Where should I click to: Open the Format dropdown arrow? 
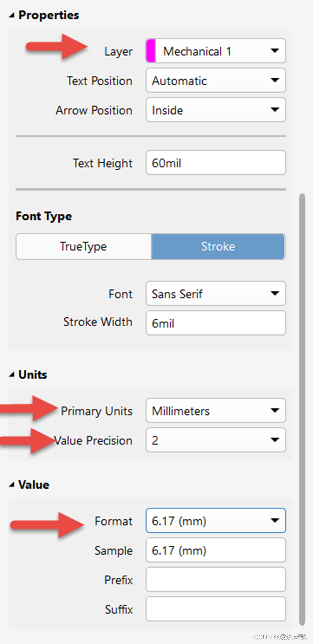coord(275,520)
